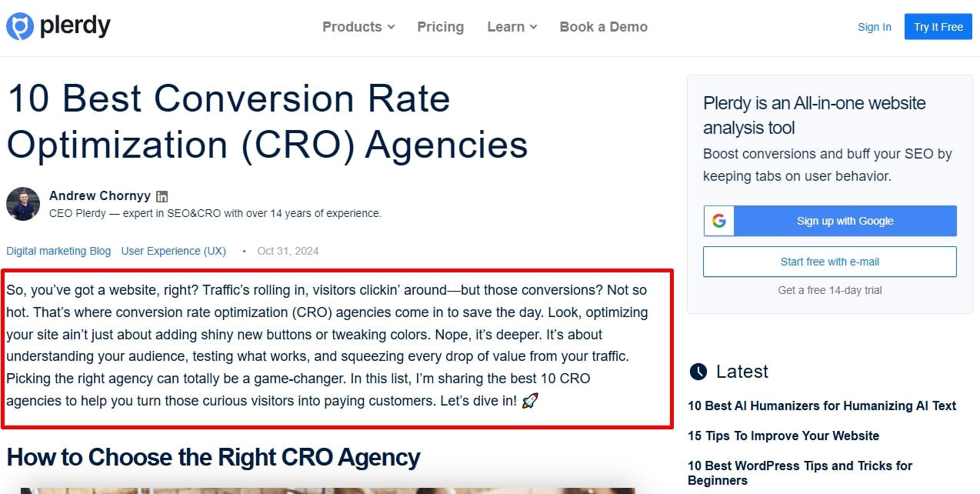This screenshot has height=494, width=980.
Task: Click the rocket emoji in the intro paragraph
Action: [529, 399]
